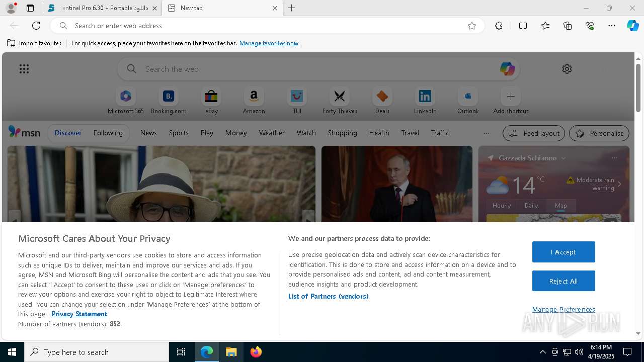The height and width of the screenshot is (362, 644).
Task: Open the Money menu item
Action: 236,133
